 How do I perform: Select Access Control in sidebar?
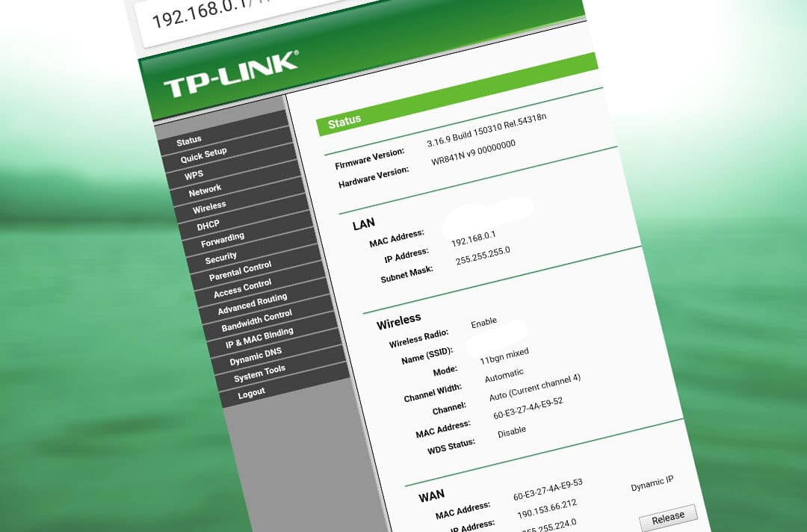click(x=242, y=288)
